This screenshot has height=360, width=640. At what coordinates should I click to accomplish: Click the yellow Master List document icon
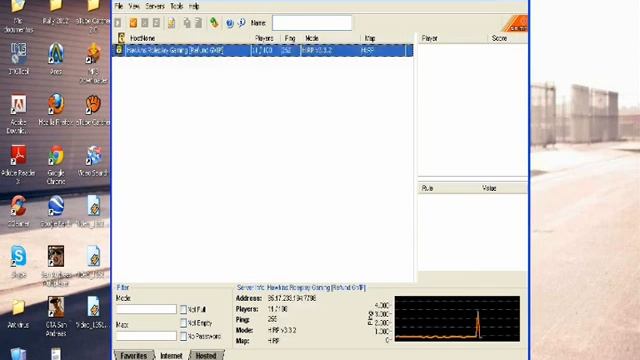point(171,23)
